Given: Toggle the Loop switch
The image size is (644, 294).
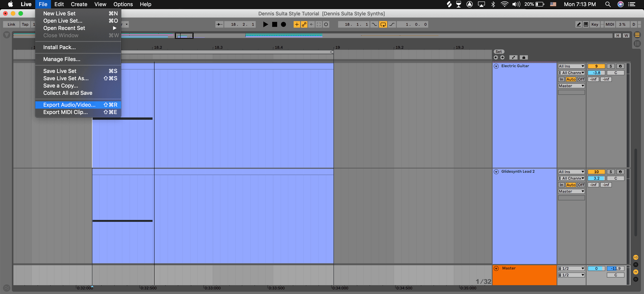Looking at the screenshot, I should [383, 24].
